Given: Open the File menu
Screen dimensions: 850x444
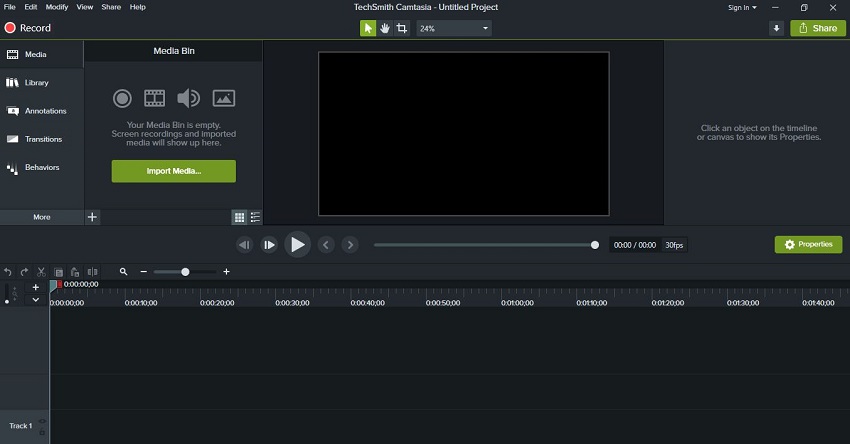Looking at the screenshot, I should (x=10, y=7).
